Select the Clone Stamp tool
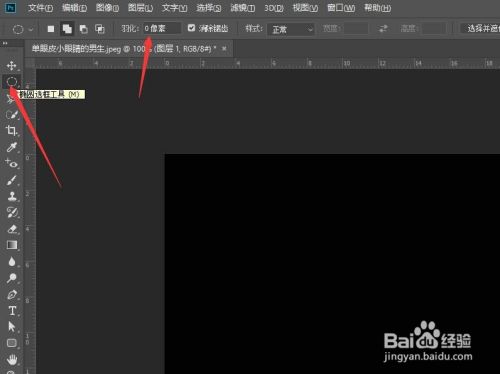The height and width of the screenshot is (374, 500). 12,196
